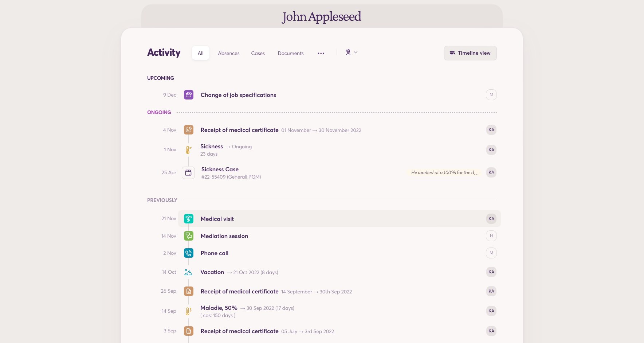Click the H avatar on Mediation session row
This screenshot has height=343, width=644.
(491, 236)
